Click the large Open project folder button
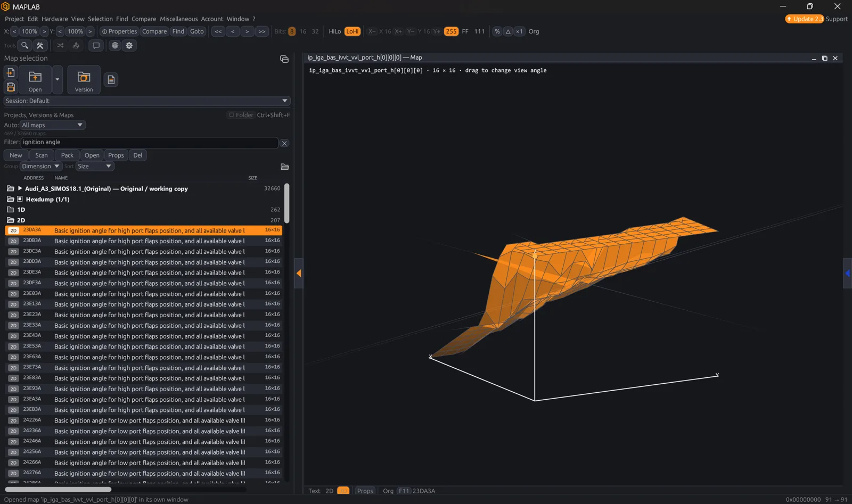 [35, 80]
